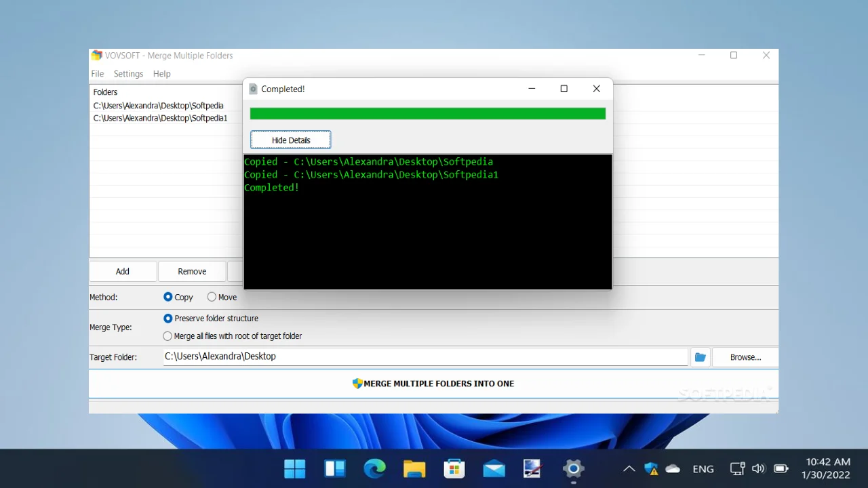This screenshot has width=868, height=488.
Task: Close the Completed! dialog
Action: click(597, 89)
